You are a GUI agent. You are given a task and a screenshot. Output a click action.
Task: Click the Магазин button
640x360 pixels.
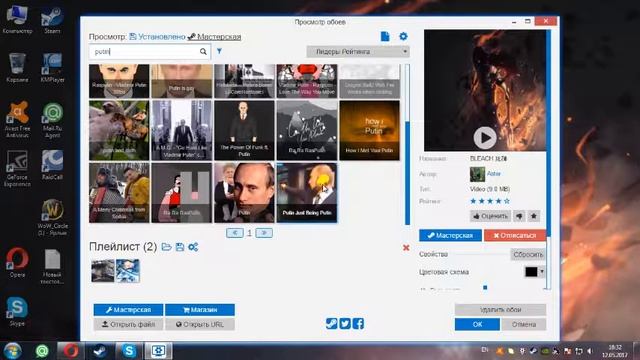[x=200, y=310]
